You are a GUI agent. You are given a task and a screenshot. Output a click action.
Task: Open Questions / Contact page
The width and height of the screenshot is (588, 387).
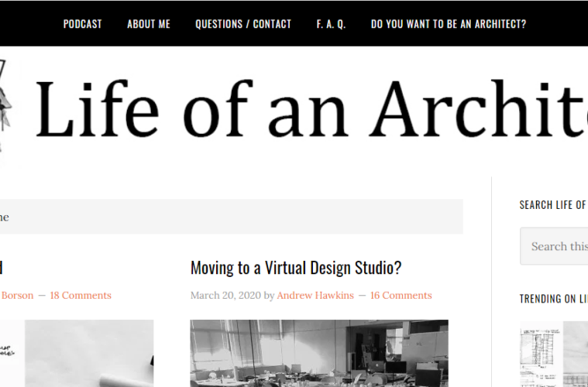(x=243, y=24)
